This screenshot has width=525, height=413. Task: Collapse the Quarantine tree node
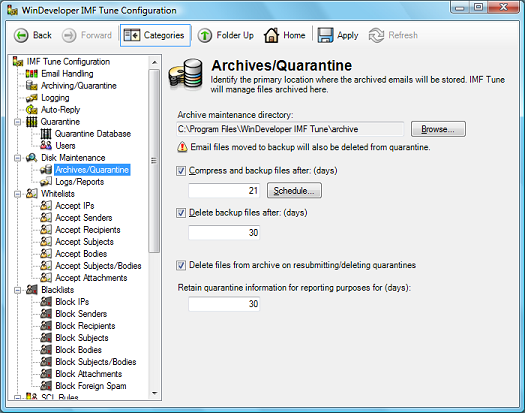point(17,122)
